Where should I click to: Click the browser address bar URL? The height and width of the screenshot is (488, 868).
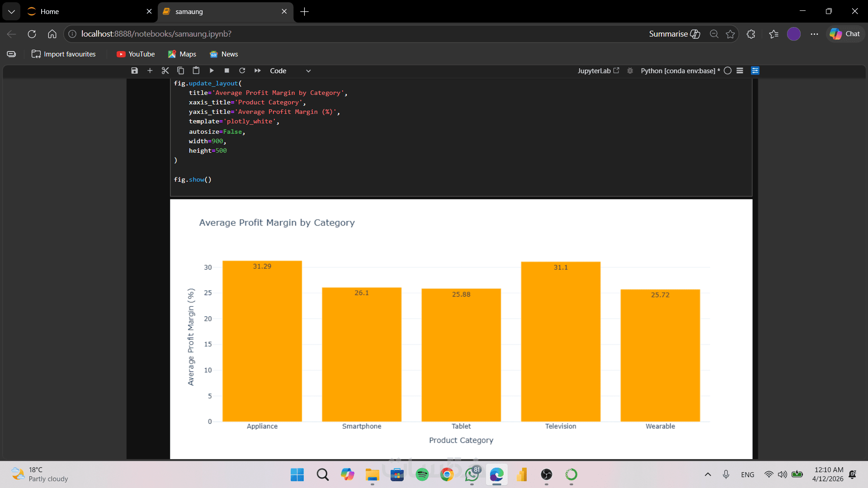(x=156, y=34)
